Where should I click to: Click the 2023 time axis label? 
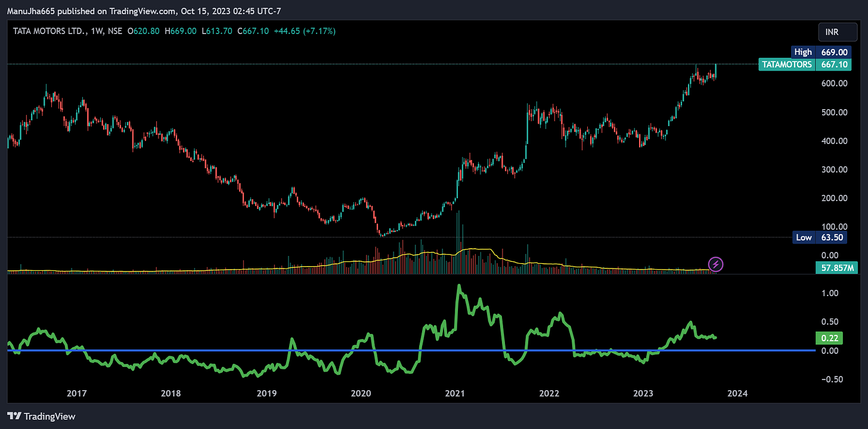(643, 393)
